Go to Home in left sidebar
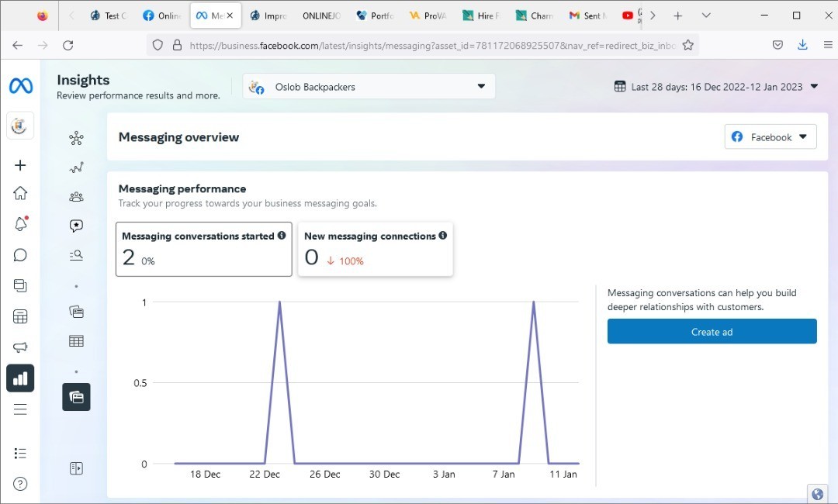This screenshot has height=504, width=838. (x=21, y=193)
